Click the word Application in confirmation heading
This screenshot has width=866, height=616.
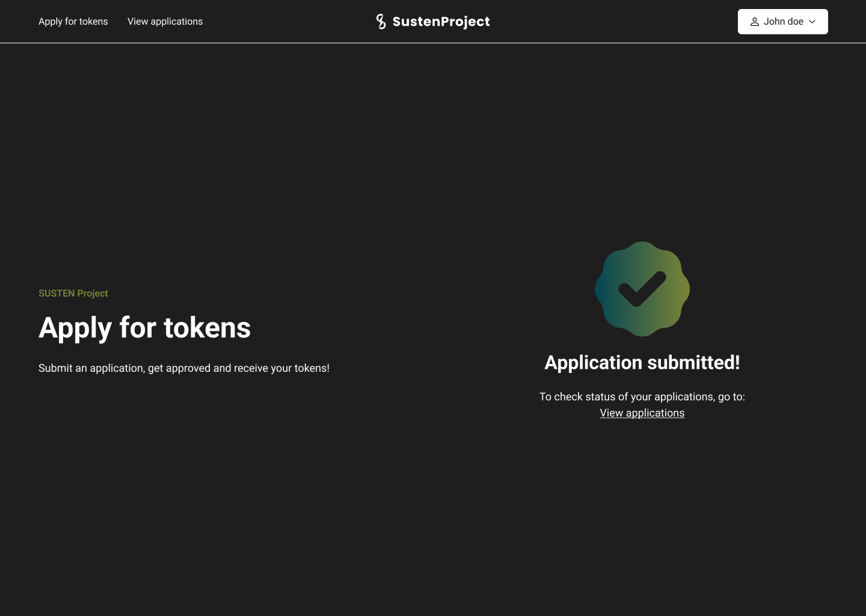(x=593, y=363)
